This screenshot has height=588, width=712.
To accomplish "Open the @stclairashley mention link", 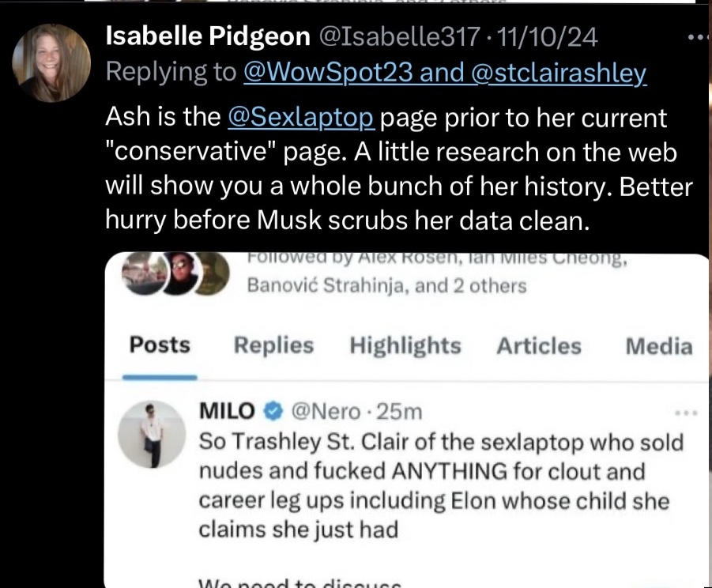I will (559, 73).
